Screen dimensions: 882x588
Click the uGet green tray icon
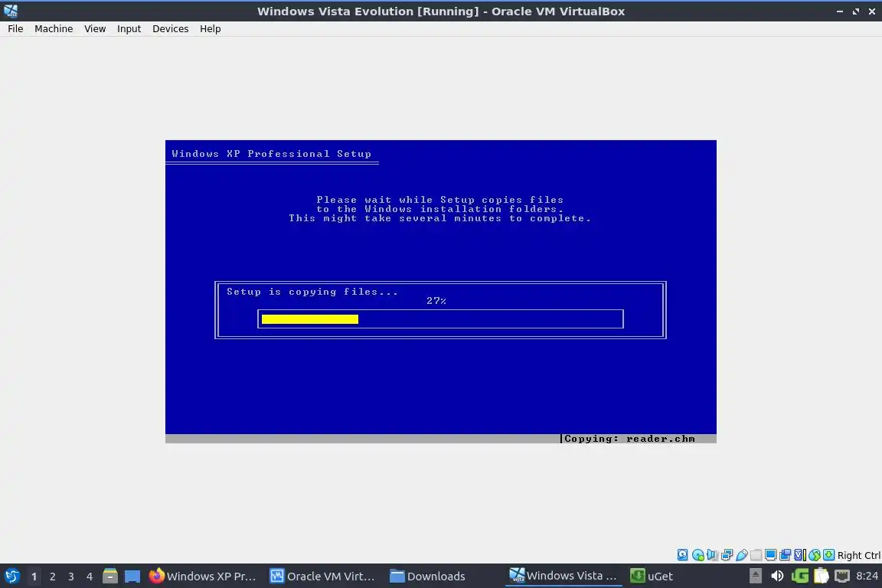click(x=800, y=577)
